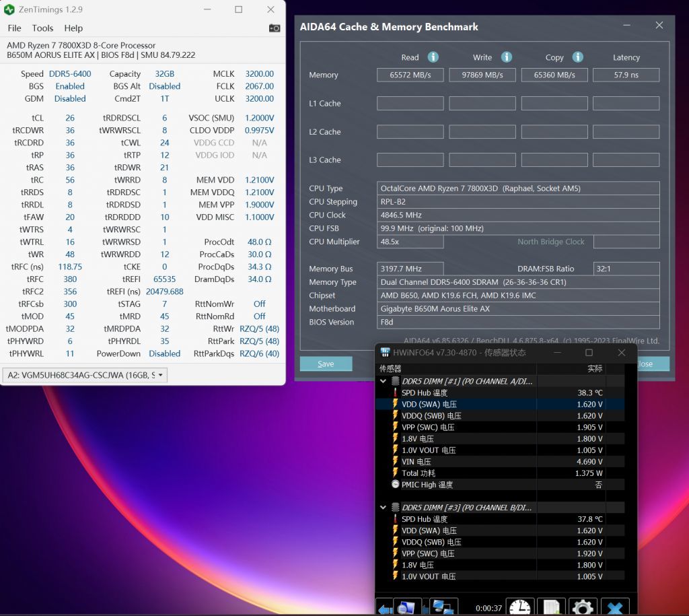The height and width of the screenshot is (616, 689).
Task: Click the tRFC (ns) 118.75 value
Action: coord(70,267)
